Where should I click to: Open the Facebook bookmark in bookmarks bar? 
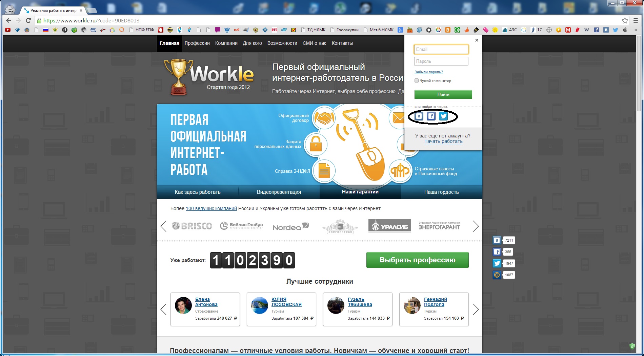597,30
